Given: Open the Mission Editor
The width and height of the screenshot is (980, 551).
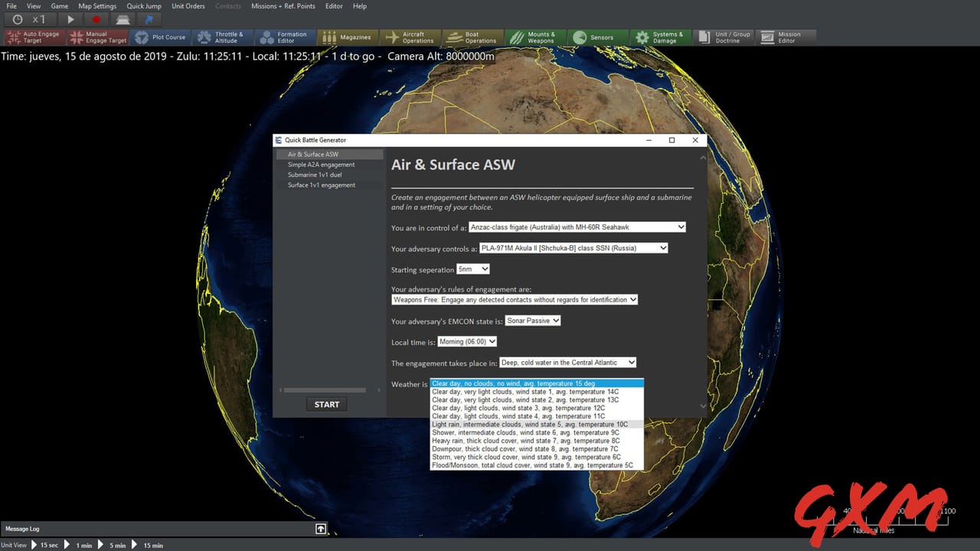Looking at the screenshot, I should click(x=786, y=36).
